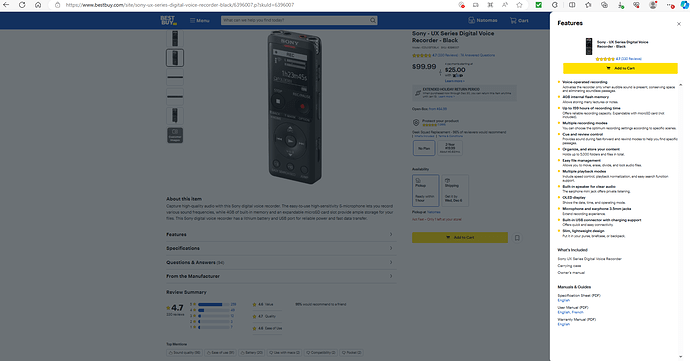This screenshot has width=690, height=361.
Task: Add page to favorites star icon
Action: (x=519, y=5)
